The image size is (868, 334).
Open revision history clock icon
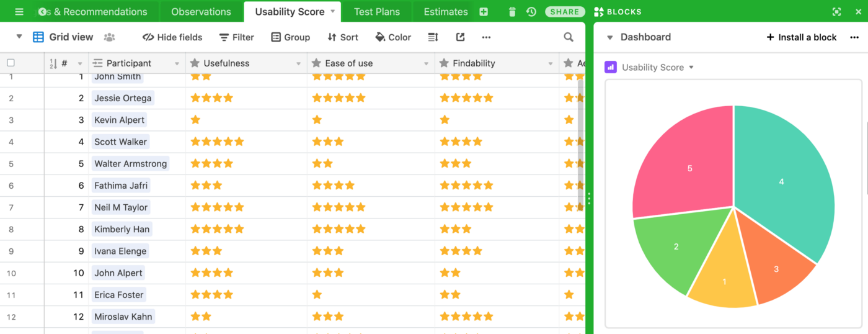coord(531,12)
